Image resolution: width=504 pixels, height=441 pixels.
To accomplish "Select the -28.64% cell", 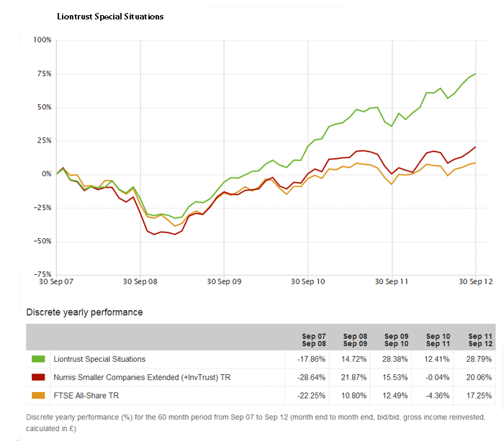I will coord(311,377).
